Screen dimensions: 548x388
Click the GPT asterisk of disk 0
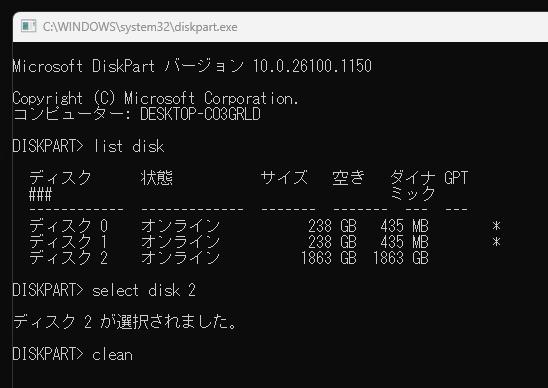(x=496, y=226)
